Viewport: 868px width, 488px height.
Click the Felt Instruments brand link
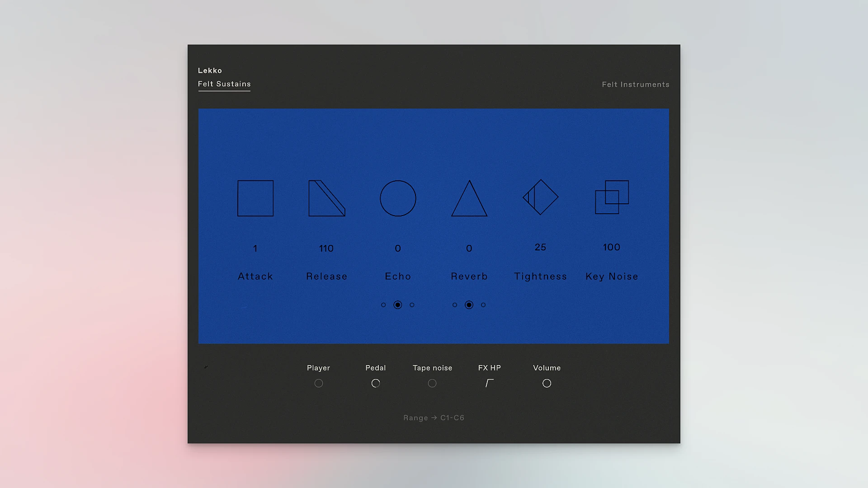point(635,84)
